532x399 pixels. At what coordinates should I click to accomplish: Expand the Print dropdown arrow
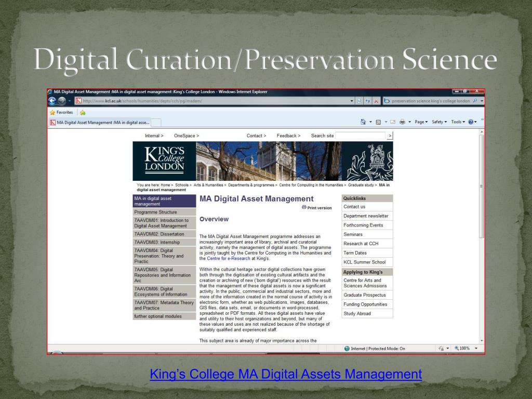[x=409, y=122]
